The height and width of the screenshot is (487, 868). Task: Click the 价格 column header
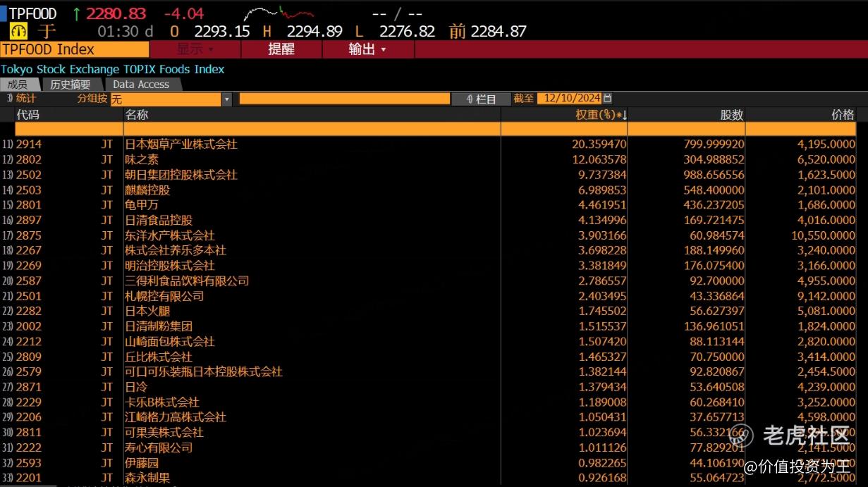tap(843, 114)
